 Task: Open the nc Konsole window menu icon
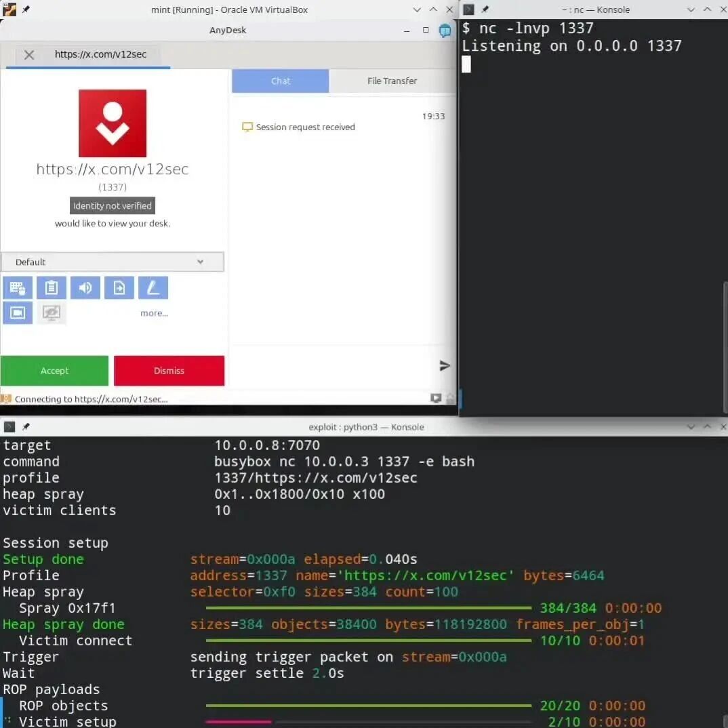[468, 9]
